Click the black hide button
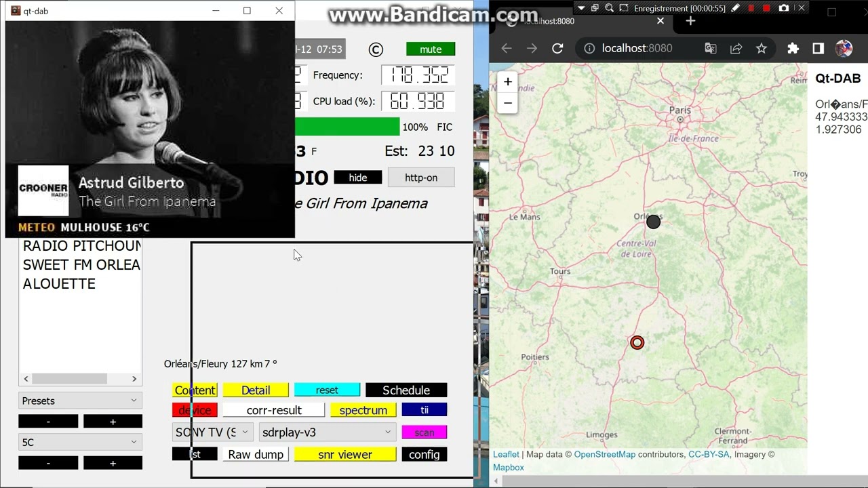 pos(358,178)
